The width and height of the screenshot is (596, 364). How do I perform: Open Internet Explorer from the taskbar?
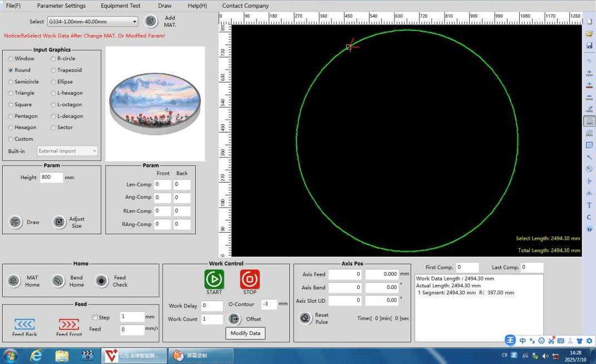coord(37,355)
